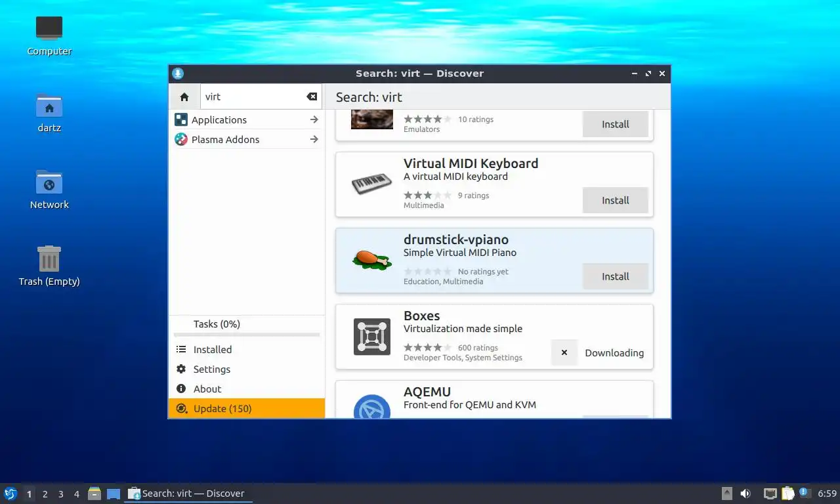
Task: Select the Plasma Addons category icon
Action: (181, 139)
